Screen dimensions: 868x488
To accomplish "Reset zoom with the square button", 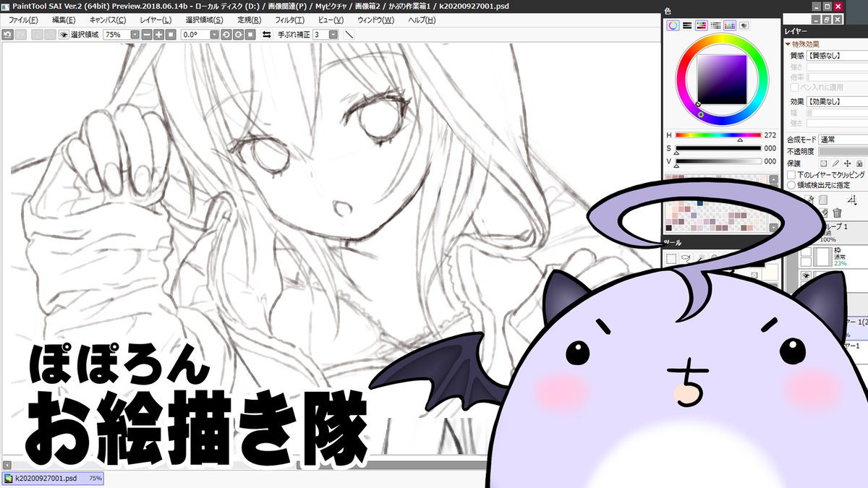I will click(x=171, y=34).
